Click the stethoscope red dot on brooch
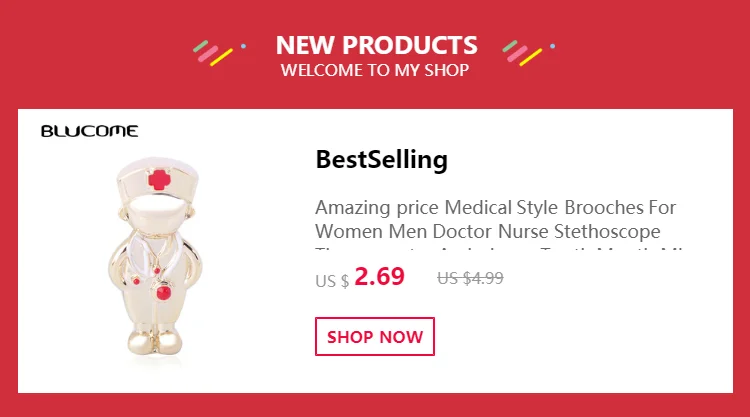Viewport: 750px width, 417px height. point(164,291)
